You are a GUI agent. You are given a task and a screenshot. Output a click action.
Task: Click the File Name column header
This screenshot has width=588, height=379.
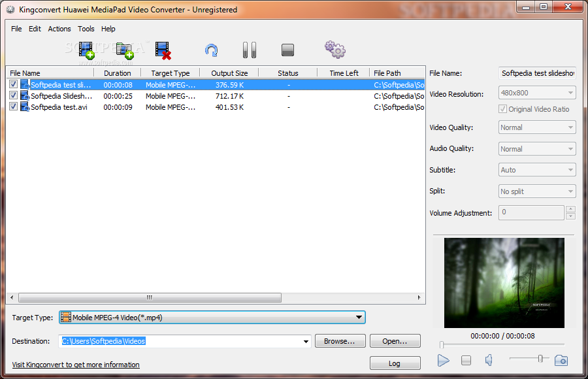[x=50, y=73]
